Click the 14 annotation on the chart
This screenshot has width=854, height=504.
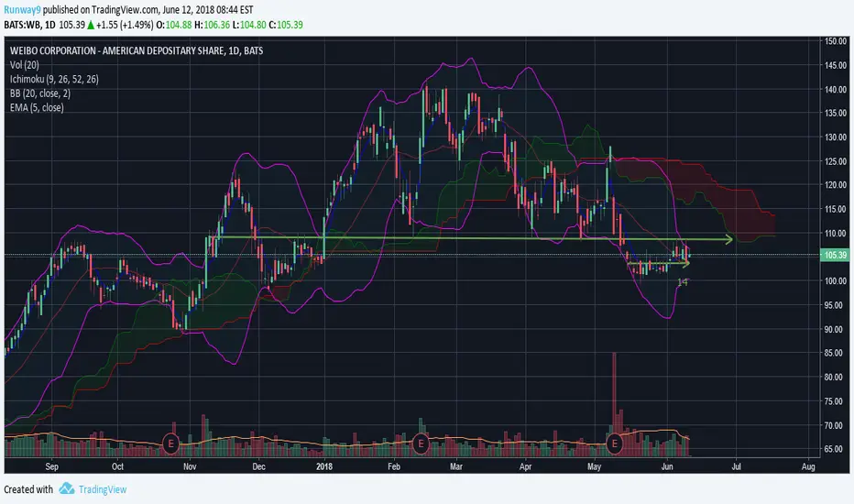pyautogui.click(x=683, y=282)
